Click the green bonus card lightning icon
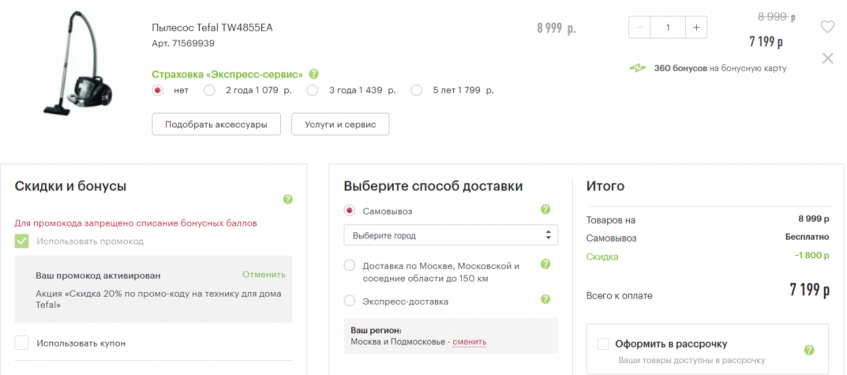Screen dimensions: 847x375 [637, 69]
